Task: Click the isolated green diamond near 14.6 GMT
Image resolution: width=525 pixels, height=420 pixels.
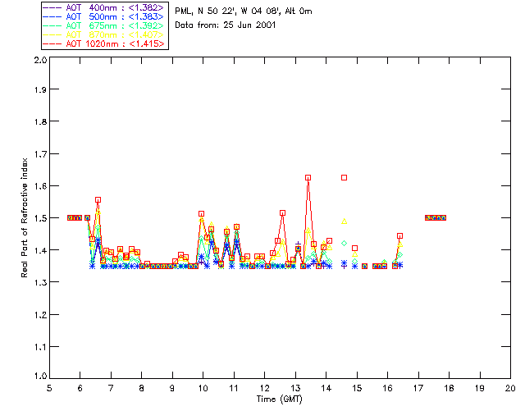Action: [345, 243]
